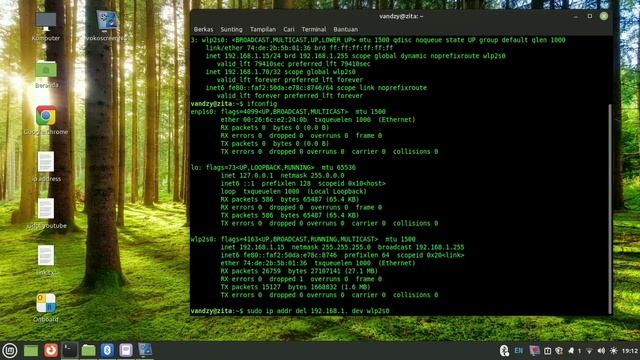Viewport: 640px width, 360px height.
Task: Open the update manager shield icon
Action: 559,351
